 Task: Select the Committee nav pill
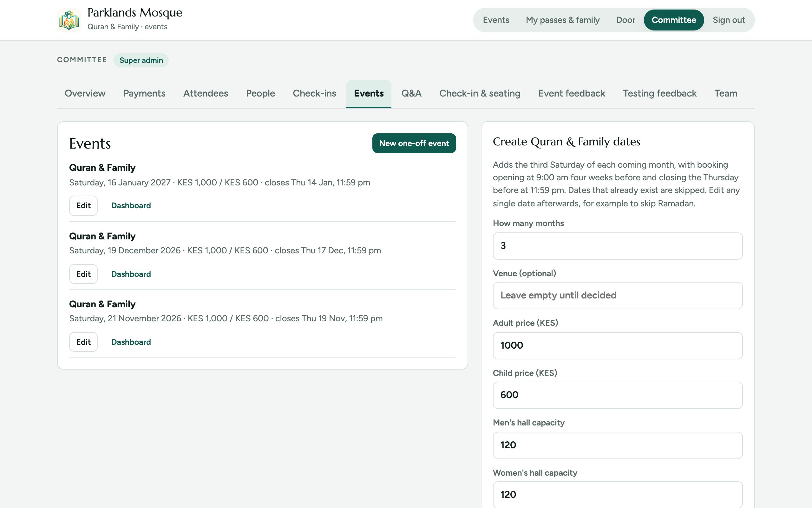[674, 20]
